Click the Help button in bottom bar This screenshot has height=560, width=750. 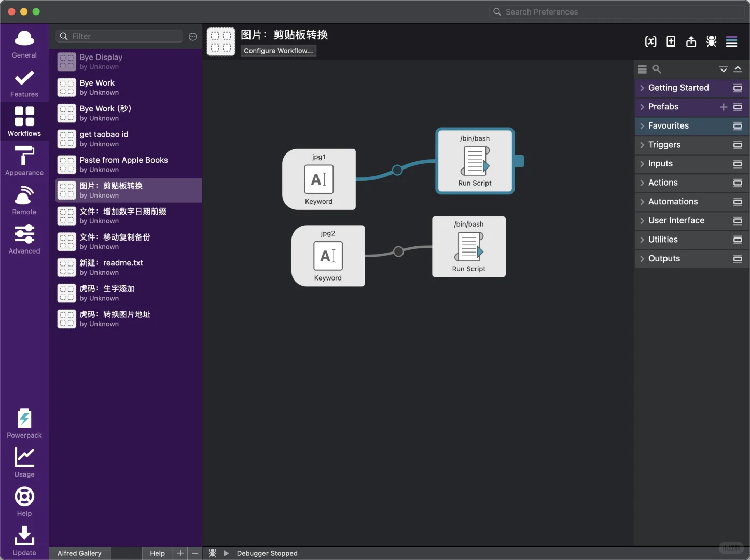tap(157, 553)
